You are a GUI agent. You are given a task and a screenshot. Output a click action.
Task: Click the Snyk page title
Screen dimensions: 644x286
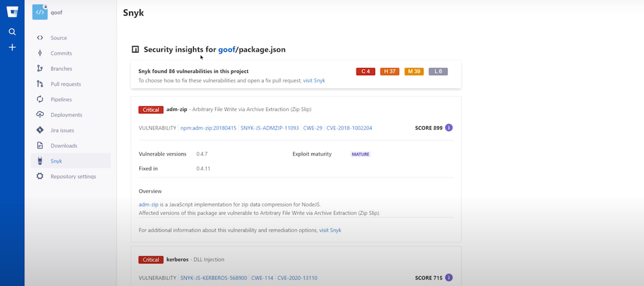[x=133, y=13]
